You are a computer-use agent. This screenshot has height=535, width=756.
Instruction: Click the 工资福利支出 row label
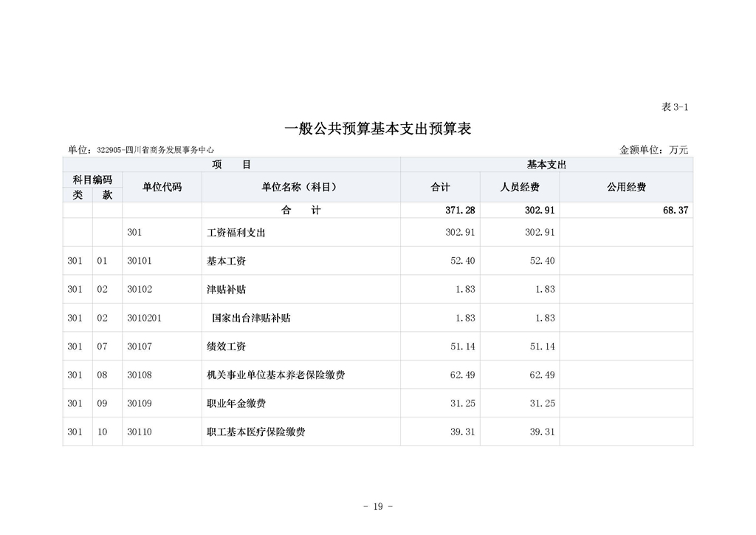(x=236, y=232)
